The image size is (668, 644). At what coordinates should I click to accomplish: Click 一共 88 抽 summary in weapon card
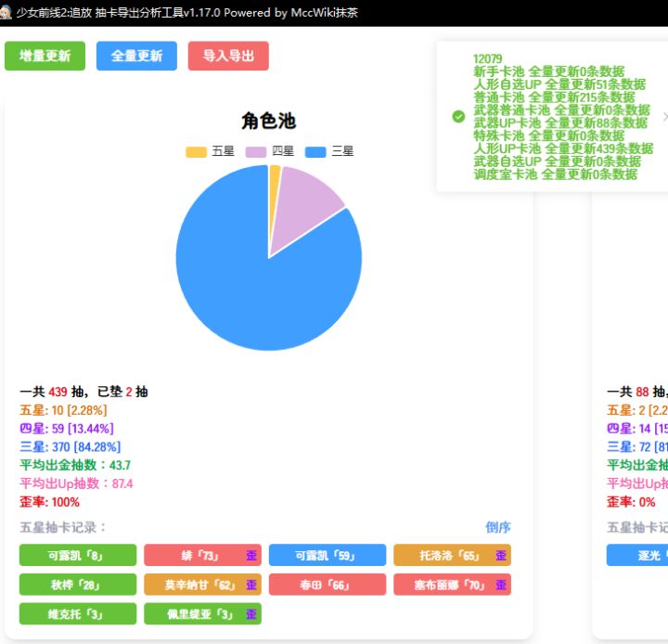(637, 392)
